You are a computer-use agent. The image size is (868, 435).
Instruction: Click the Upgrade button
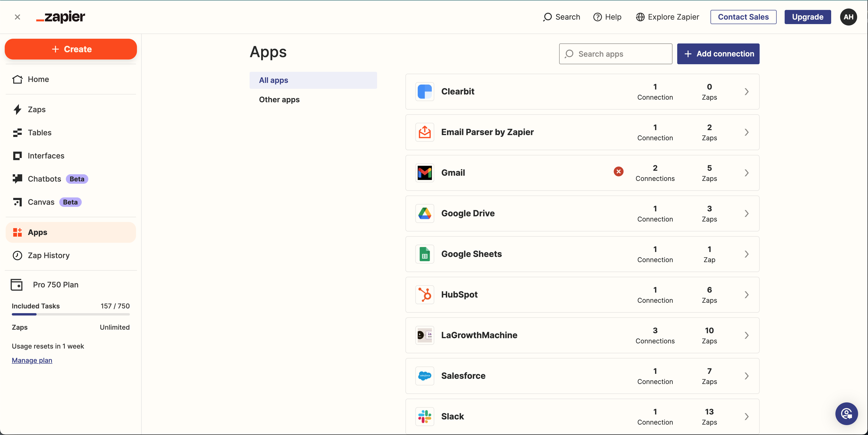coord(807,17)
